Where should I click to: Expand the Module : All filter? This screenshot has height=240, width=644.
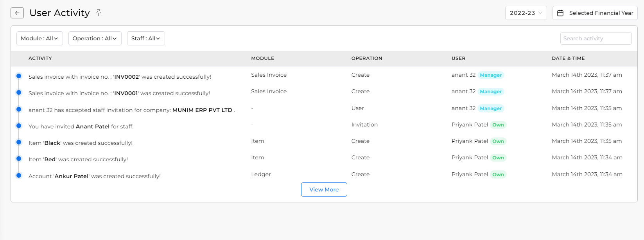coord(39,38)
